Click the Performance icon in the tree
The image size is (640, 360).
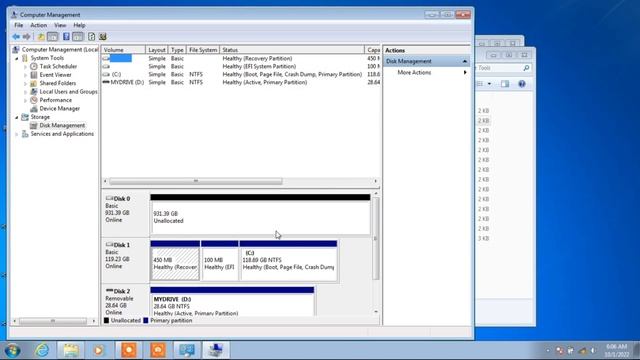point(34,100)
